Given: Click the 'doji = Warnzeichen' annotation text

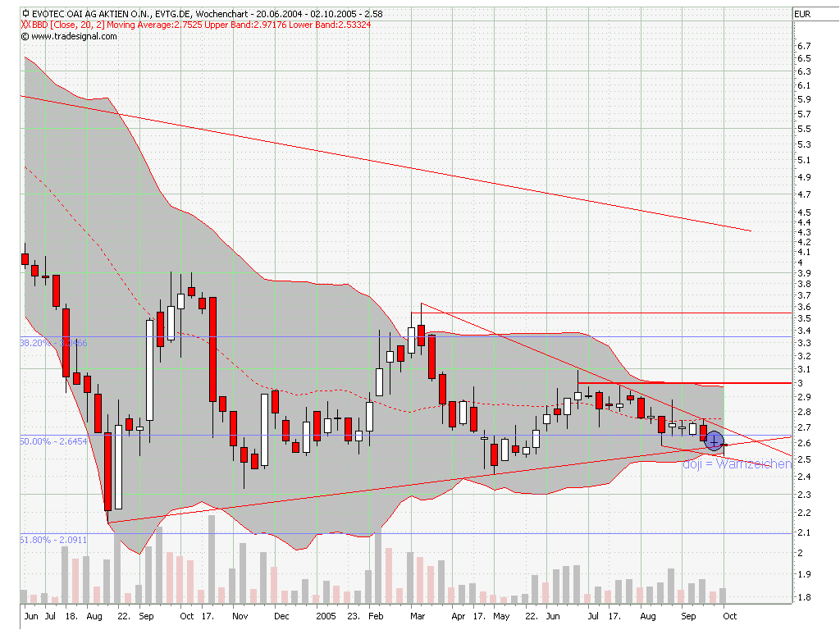Looking at the screenshot, I should click(737, 463).
